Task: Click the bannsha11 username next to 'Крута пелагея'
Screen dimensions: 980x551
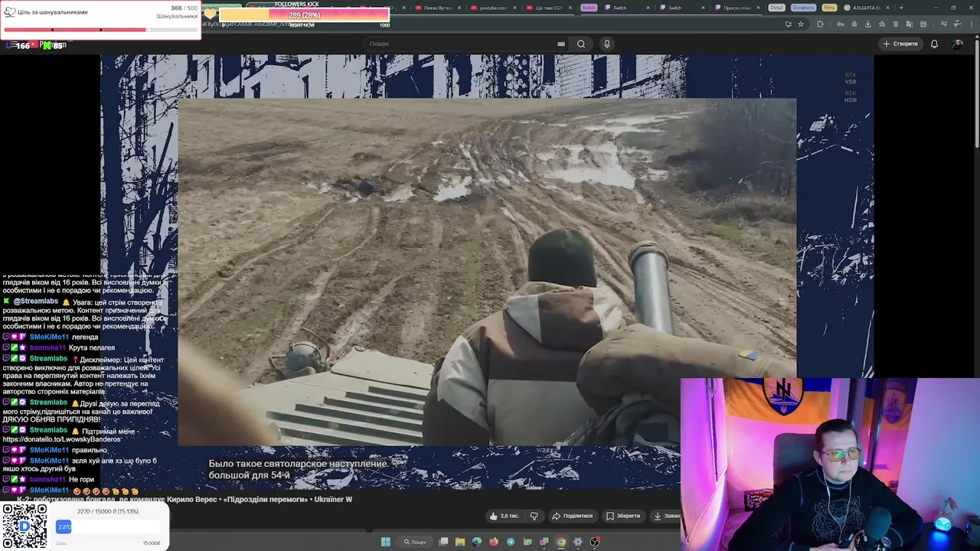Action: click(47, 347)
